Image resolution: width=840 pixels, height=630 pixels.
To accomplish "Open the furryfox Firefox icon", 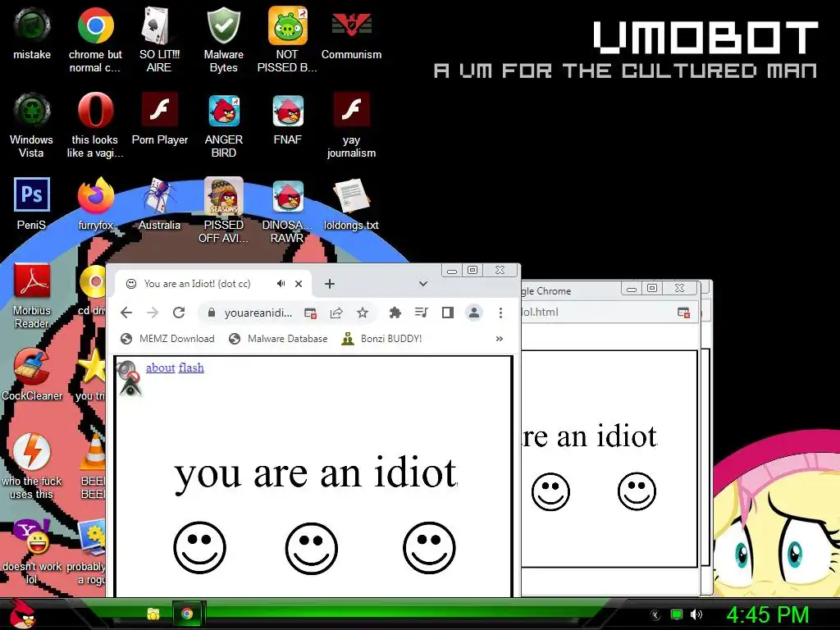I will 95,204.
